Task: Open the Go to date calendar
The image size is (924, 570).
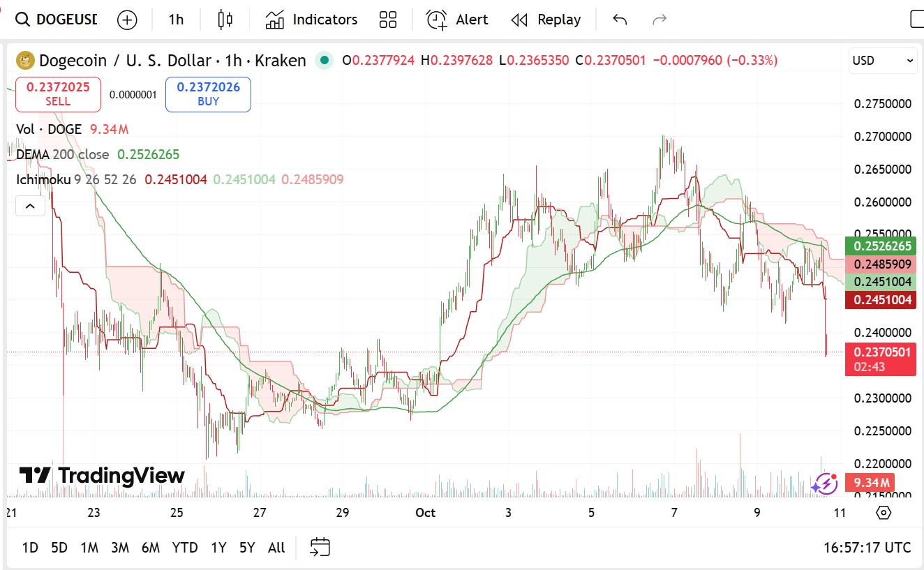Action: pyautogui.click(x=320, y=548)
